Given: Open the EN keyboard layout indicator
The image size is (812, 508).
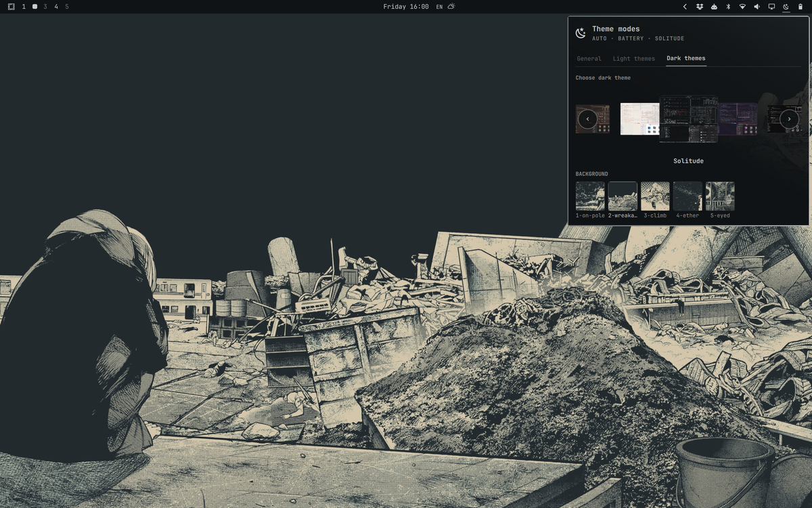Looking at the screenshot, I should [x=439, y=7].
